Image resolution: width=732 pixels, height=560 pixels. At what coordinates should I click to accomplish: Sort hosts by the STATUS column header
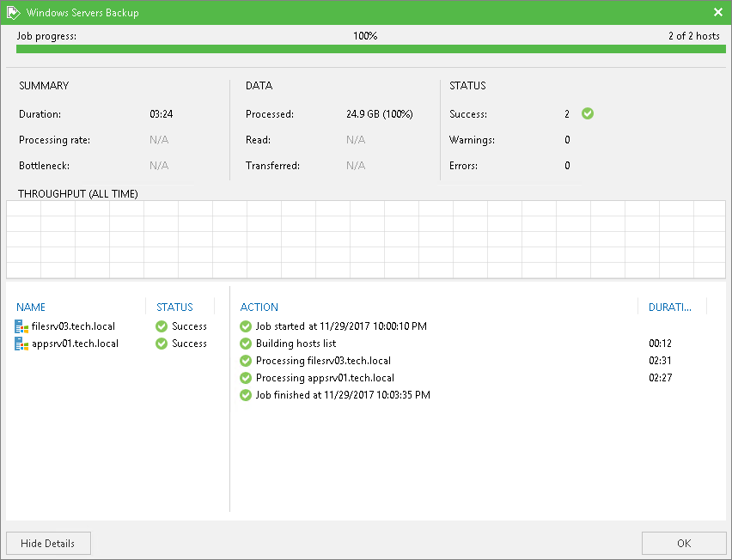tap(174, 307)
